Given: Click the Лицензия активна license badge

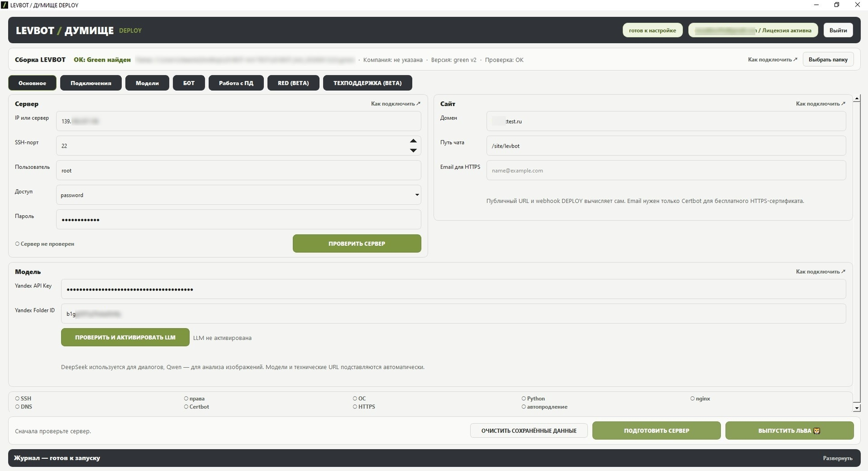Looking at the screenshot, I should pos(753,30).
